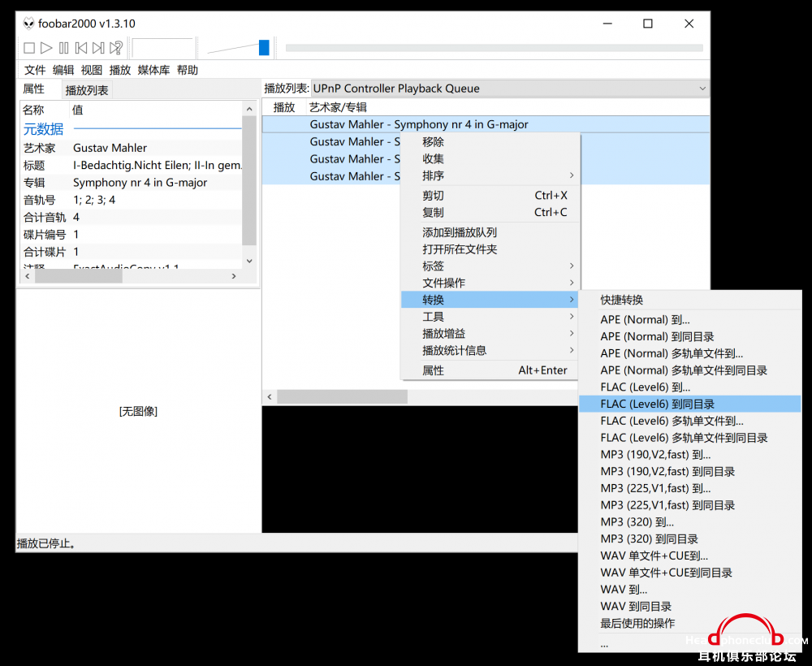Screen dimensions: 812x666
Task: Select APE (Normal) 多轨单文件到同目录 option
Action: pyautogui.click(x=689, y=370)
